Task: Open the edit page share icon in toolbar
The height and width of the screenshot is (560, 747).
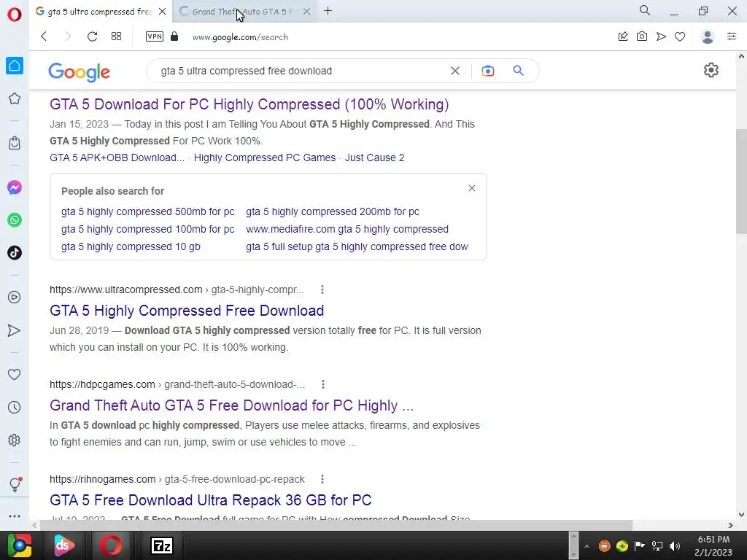Action: coord(623,36)
